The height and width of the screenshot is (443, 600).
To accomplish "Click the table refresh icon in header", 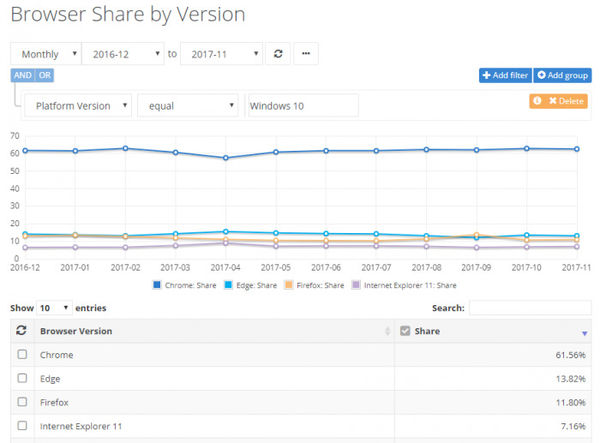I will point(22,331).
